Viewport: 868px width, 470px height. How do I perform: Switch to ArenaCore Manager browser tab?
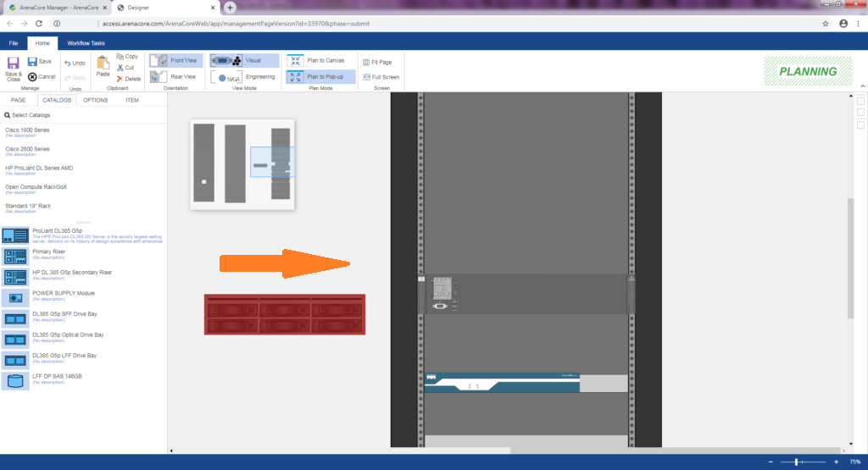click(x=57, y=8)
